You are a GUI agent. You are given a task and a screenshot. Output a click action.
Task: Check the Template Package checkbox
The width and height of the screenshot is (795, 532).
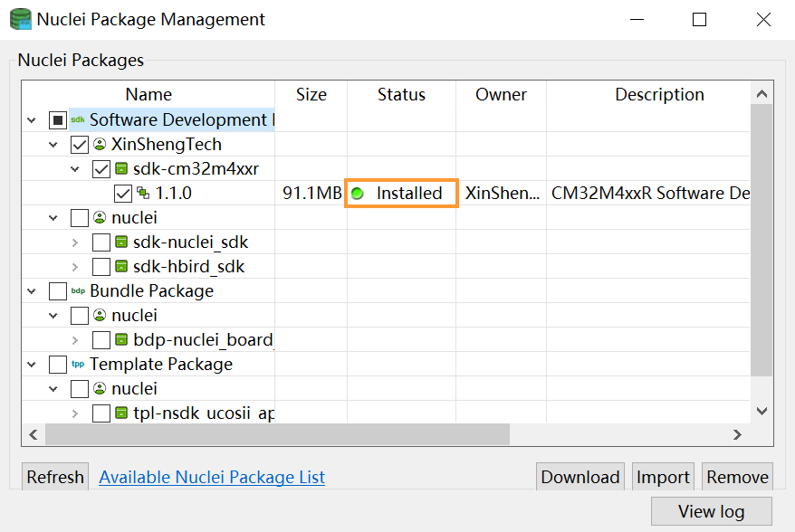point(58,365)
